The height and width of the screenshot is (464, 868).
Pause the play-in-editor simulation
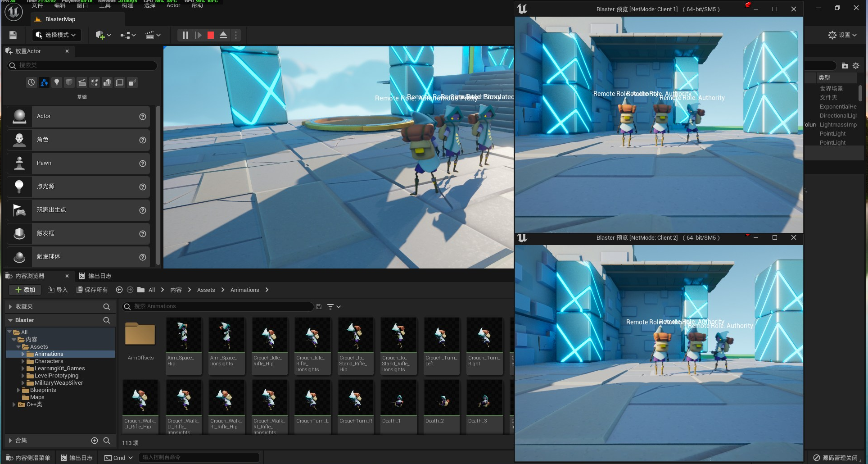pyautogui.click(x=185, y=35)
